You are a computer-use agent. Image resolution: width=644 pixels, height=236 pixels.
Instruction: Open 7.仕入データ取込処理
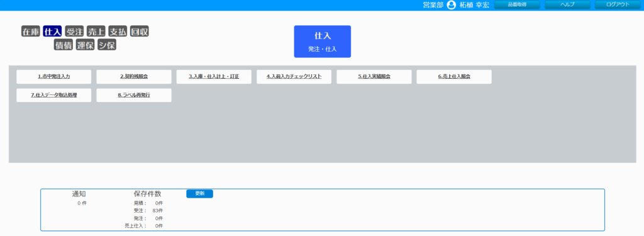(x=54, y=96)
